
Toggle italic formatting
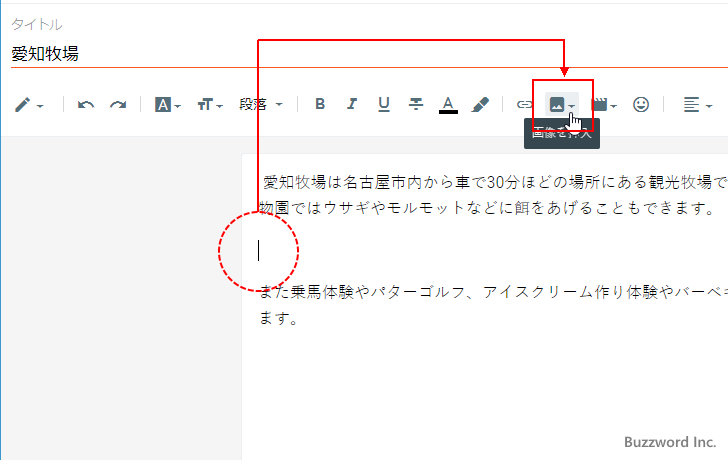[x=352, y=104]
